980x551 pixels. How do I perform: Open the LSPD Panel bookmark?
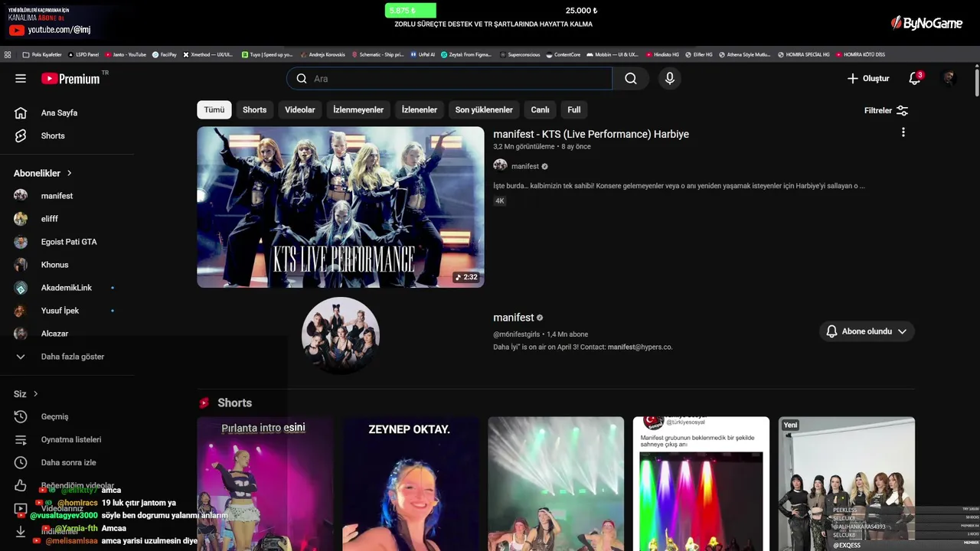click(x=83, y=55)
